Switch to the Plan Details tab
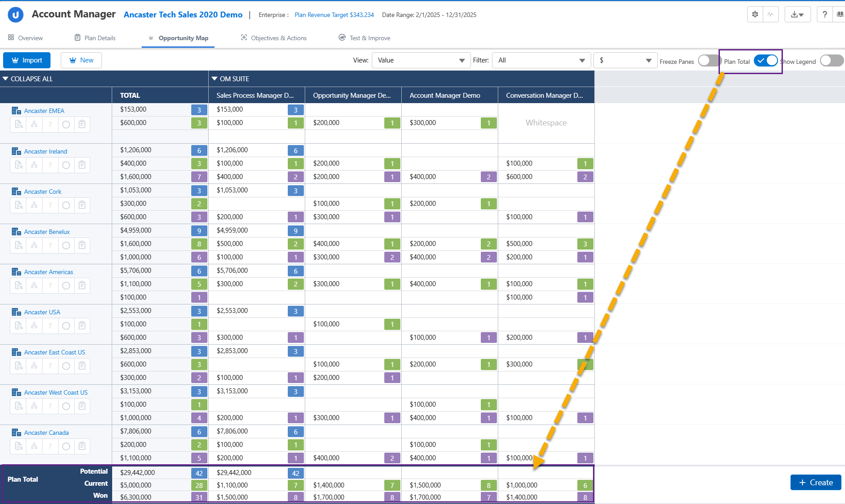 tap(95, 38)
